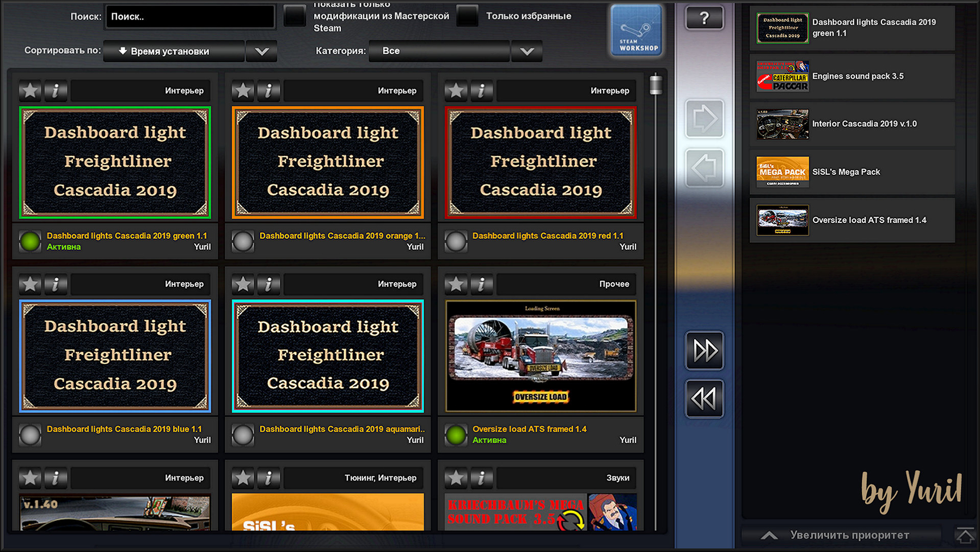980x552 pixels.
Task: Click the question mark help button
Action: click(x=704, y=19)
